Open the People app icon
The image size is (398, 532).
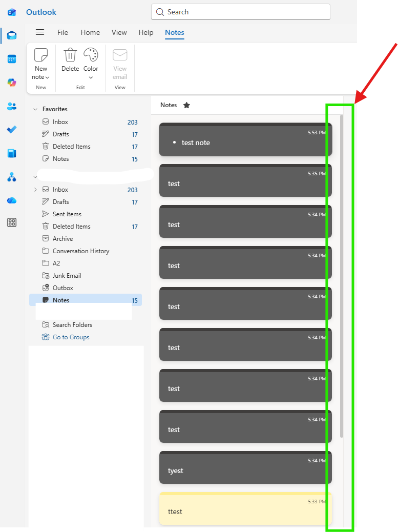click(12, 106)
